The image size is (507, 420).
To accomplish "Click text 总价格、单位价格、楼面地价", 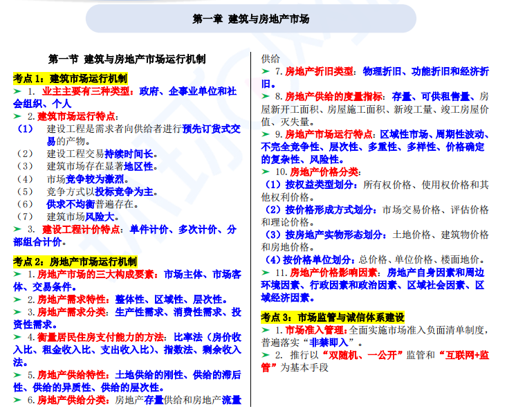I will point(419,260).
